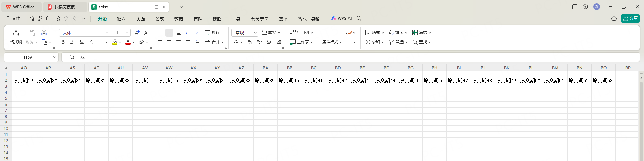
Task: Click the Increase font size icon
Action: tap(137, 33)
